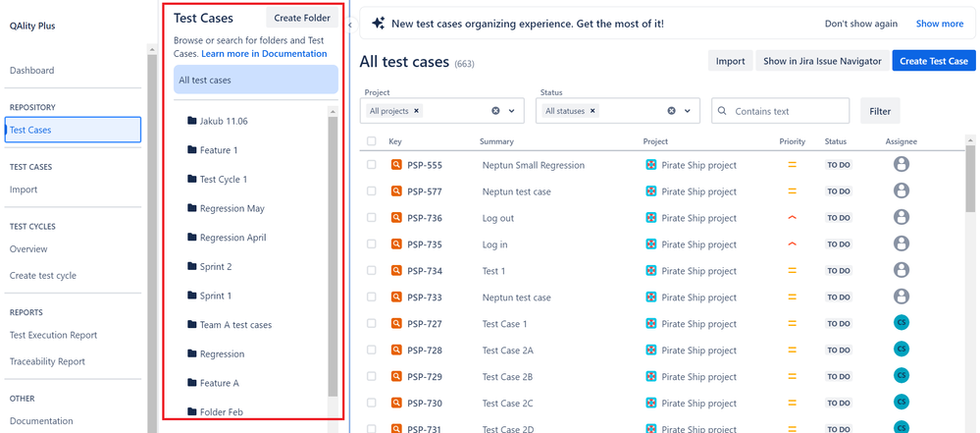The height and width of the screenshot is (433, 980).
Task: Select Test Cases in the sidebar
Action: [74, 131]
